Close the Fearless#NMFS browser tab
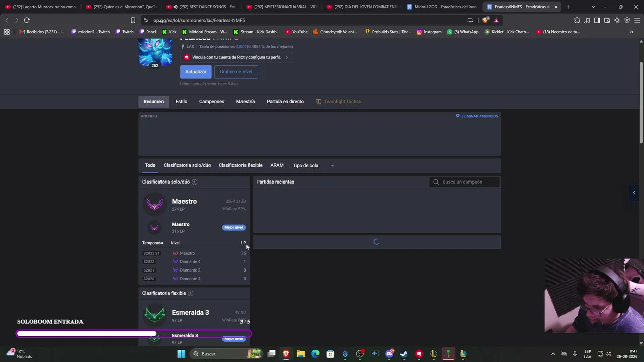Viewport: 644px width, 362px height. 556,7
